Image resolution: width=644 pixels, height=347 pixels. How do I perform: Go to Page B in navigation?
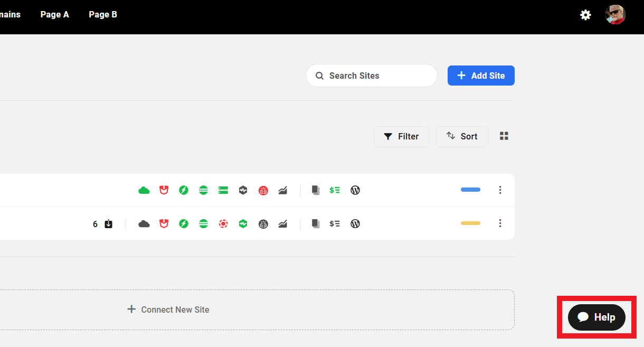[x=103, y=15]
